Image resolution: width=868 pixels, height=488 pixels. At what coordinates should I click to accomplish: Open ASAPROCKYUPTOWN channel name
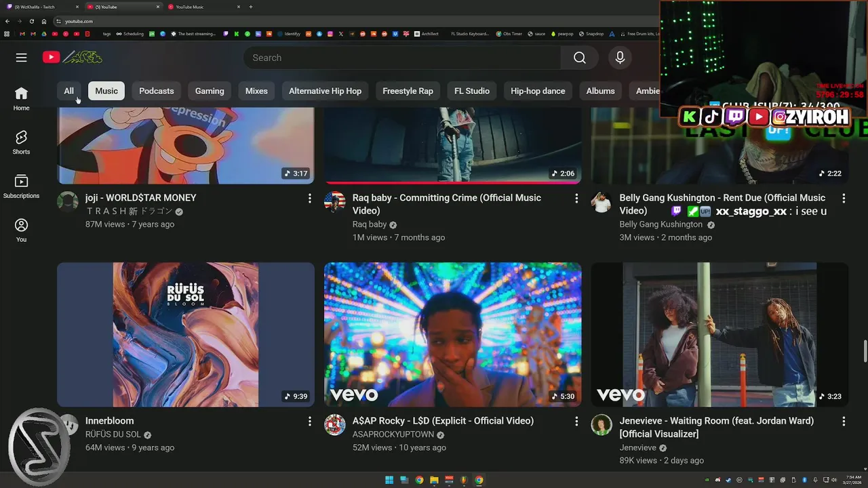point(393,434)
